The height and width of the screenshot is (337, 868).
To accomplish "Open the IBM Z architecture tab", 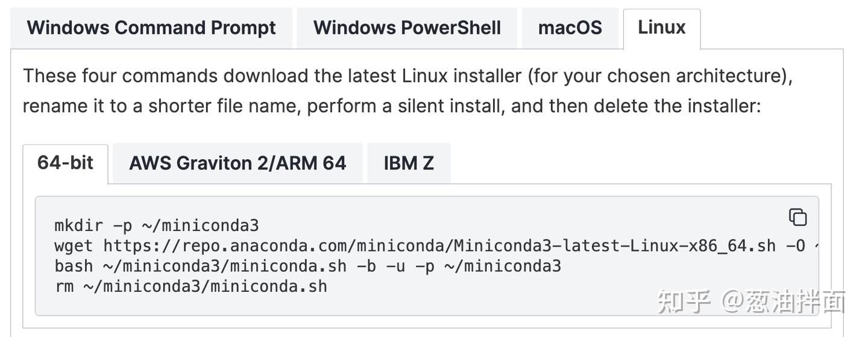I will coord(409,163).
